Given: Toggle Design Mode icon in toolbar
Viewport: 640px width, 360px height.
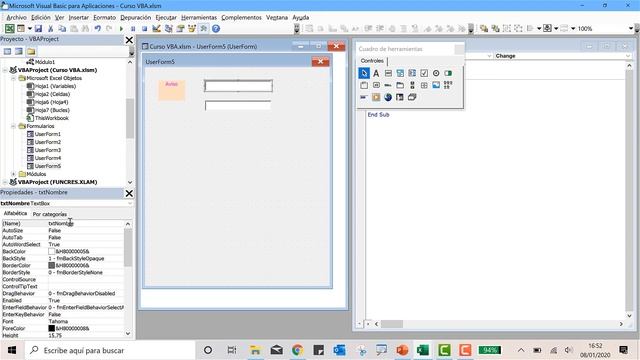Looking at the screenshot, I should 156,29.
